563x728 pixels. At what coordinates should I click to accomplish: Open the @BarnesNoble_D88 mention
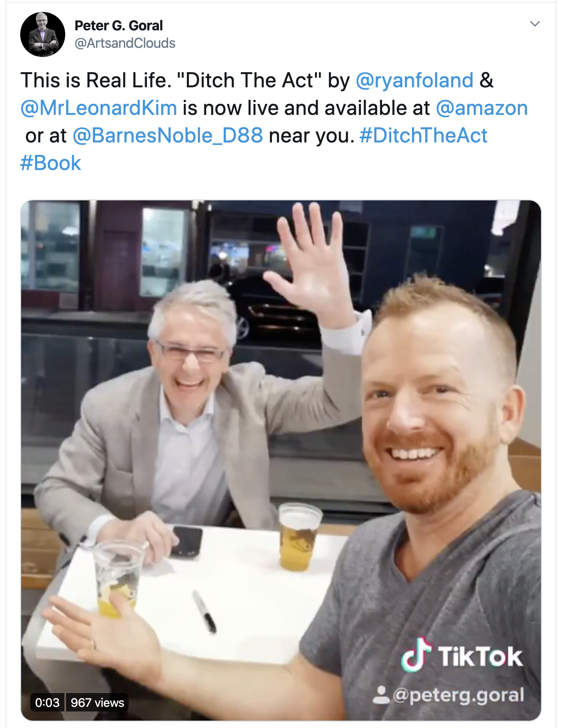168,136
